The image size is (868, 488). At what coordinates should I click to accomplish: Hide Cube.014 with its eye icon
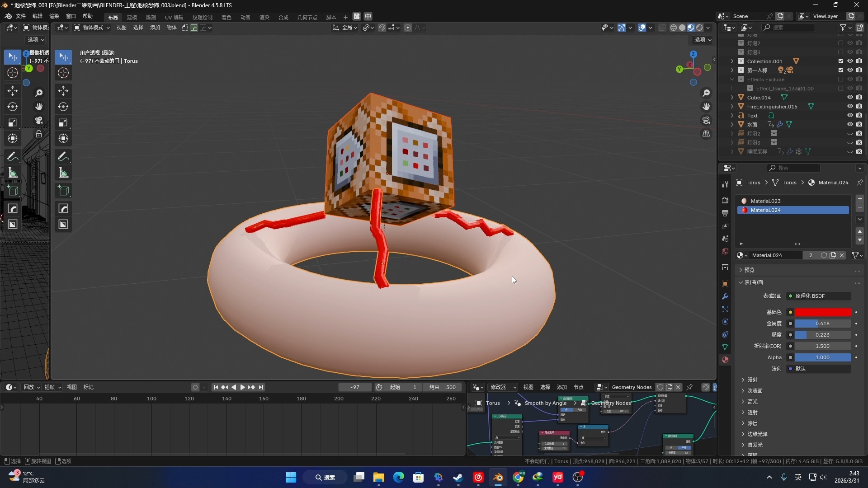point(850,98)
